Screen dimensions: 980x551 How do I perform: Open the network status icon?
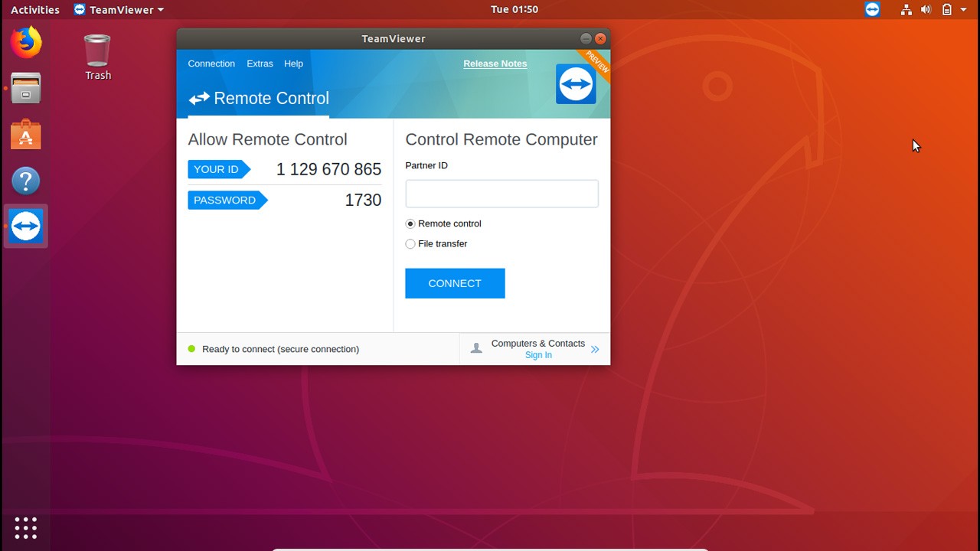click(x=906, y=10)
